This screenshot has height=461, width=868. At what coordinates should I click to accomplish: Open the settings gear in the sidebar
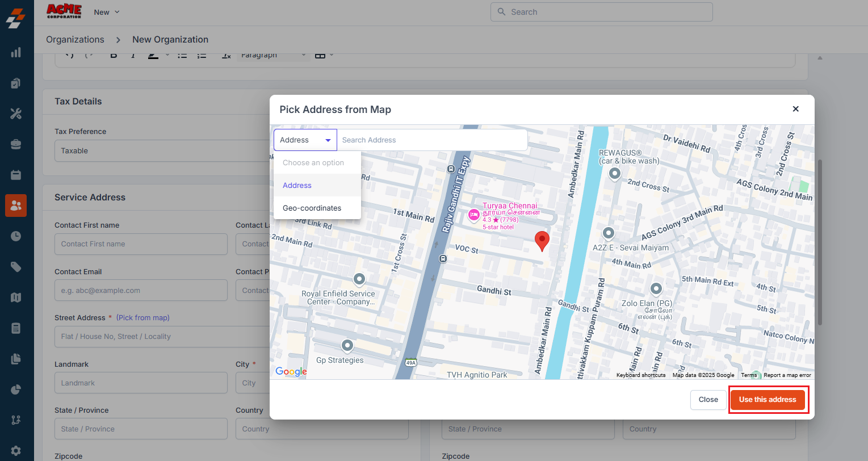pyautogui.click(x=16, y=451)
